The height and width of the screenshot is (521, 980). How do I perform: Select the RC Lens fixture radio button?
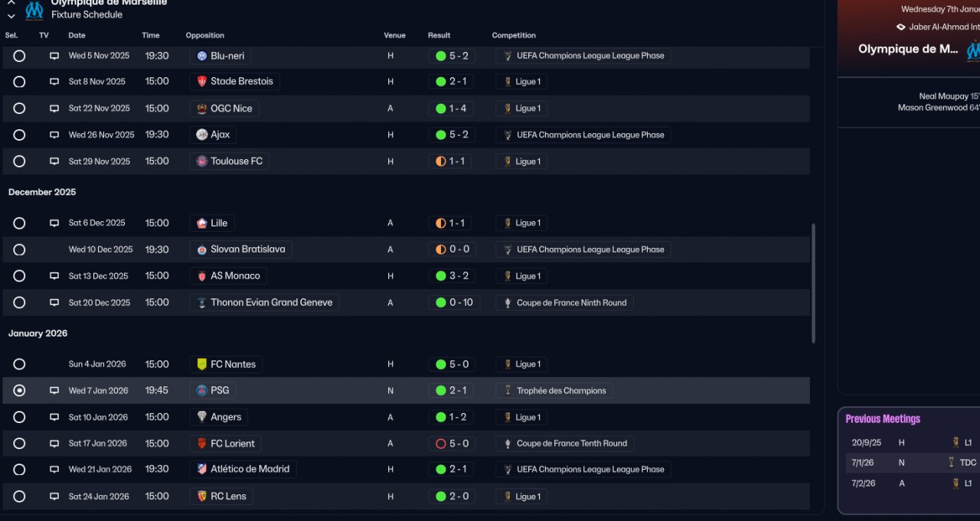[x=19, y=497]
